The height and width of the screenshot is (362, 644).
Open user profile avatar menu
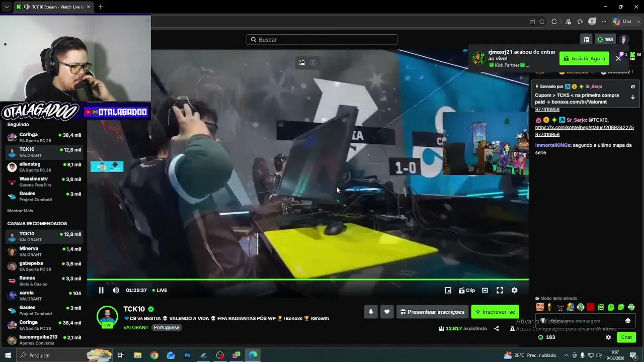(x=624, y=40)
